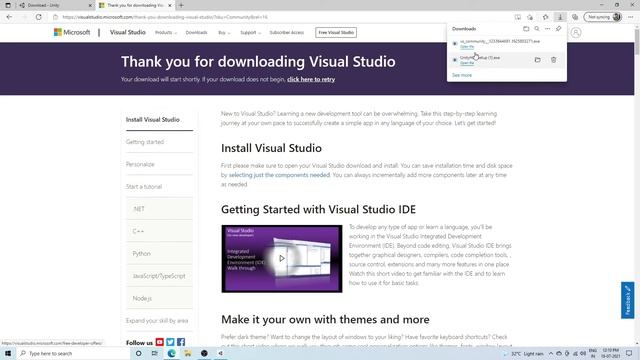
Task: Click the 'click here to retry' link
Action: click(311, 80)
